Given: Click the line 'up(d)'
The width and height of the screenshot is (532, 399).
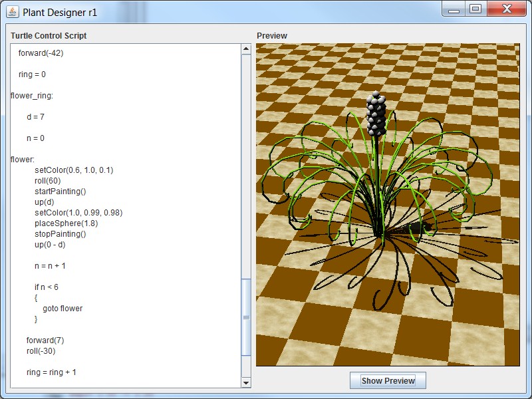Looking at the screenshot, I should tap(45, 202).
